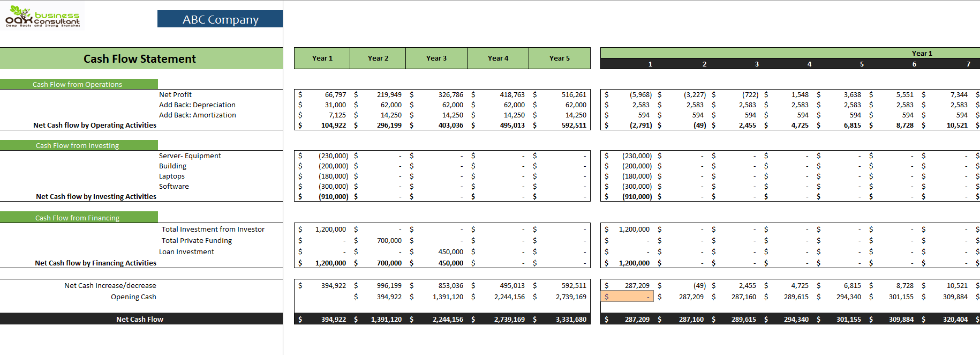The width and height of the screenshot is (980, 355).
Task: Click the Year 4 column header
Action: coord(498,58)
